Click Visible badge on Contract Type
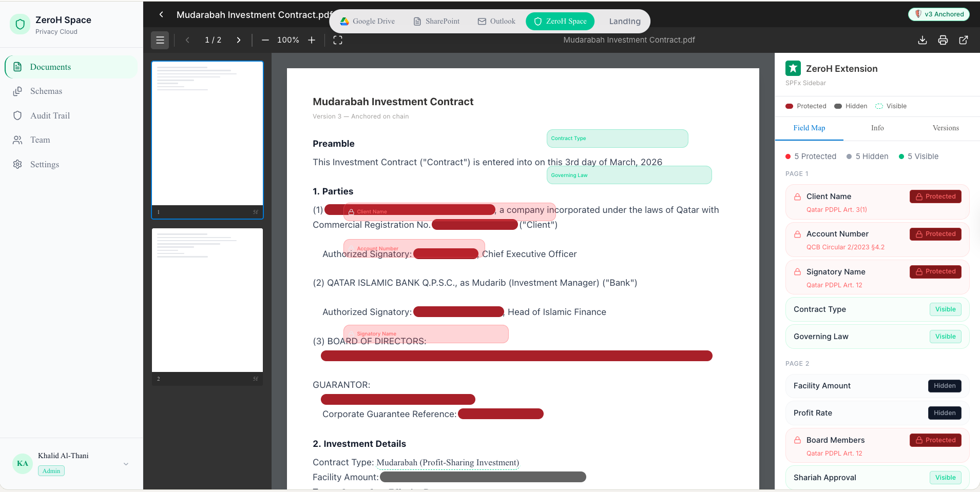 coord(945,309)
